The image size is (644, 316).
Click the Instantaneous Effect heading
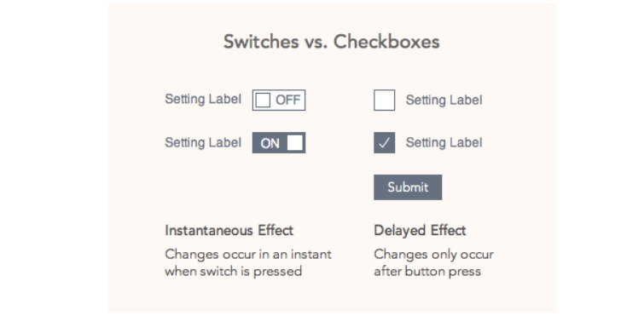229,230
